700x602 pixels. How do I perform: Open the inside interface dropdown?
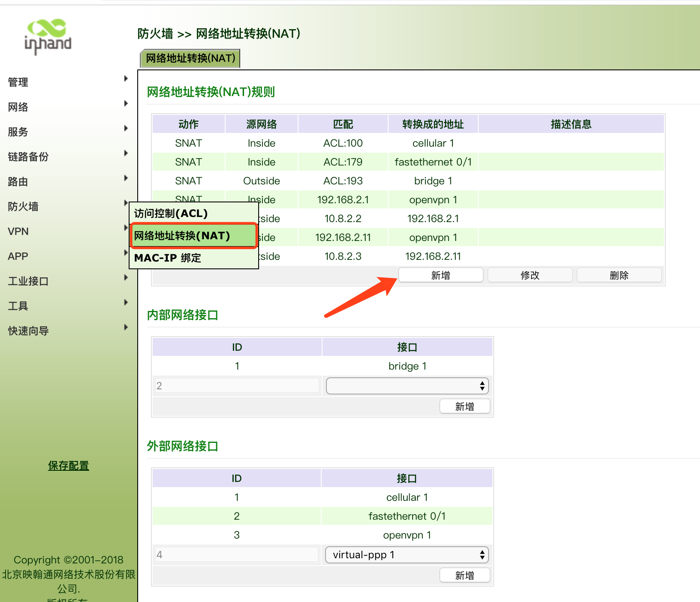407,386
